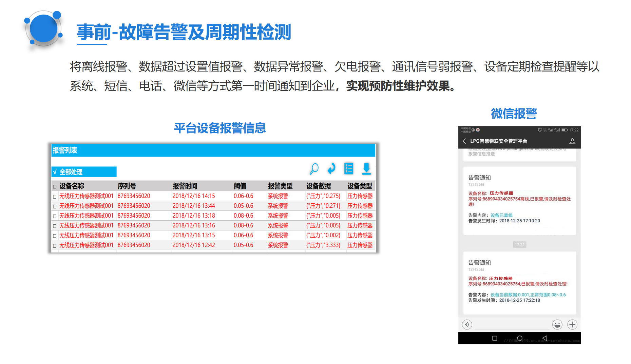Viewport: 631px width, 364px height.
Task: Open the emoji smiley icon
Action: (x=557, y=325)
